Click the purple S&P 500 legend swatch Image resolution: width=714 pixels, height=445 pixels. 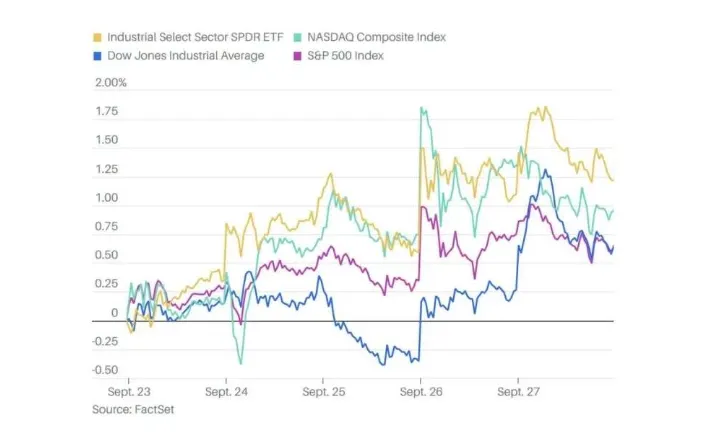click(298, 55)
